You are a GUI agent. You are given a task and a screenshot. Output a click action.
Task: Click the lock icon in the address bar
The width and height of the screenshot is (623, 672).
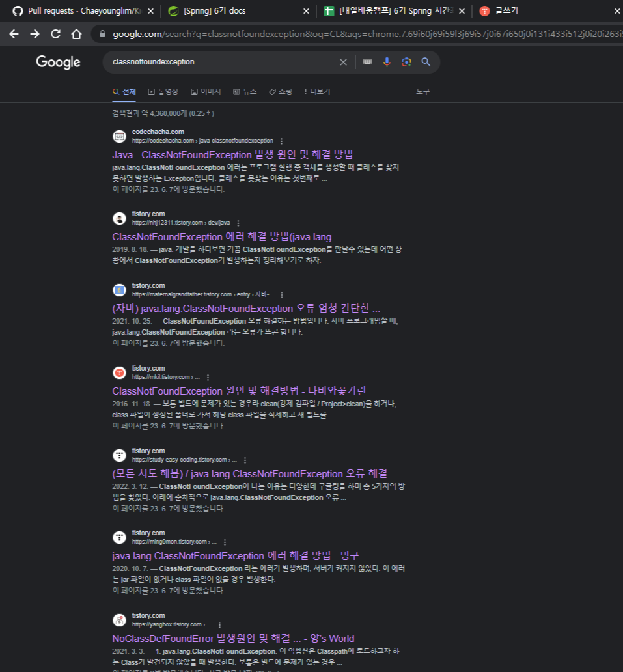(x=102, y=34)
